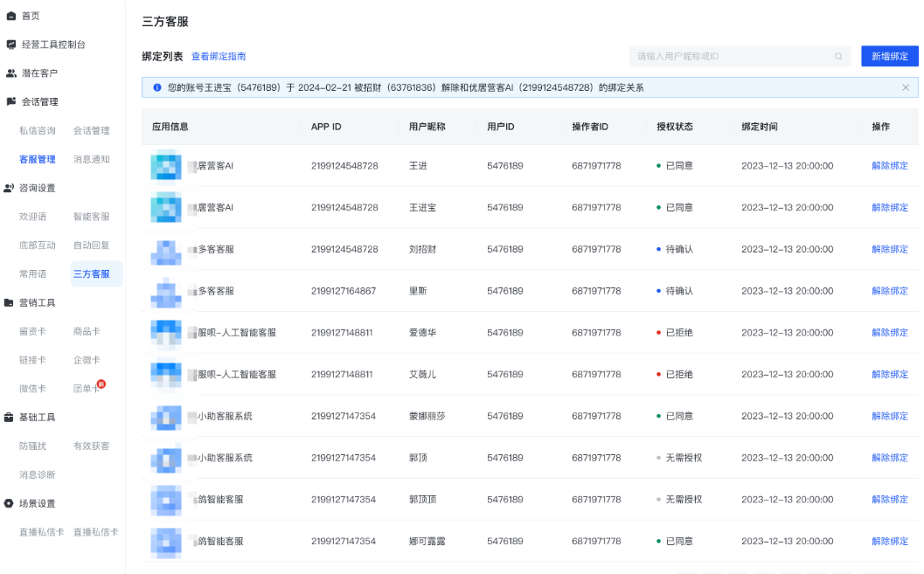This screenshot has width=924, height=574.
Task: Click 解除绑定 for user 王进宝
Action: point(890,207)
